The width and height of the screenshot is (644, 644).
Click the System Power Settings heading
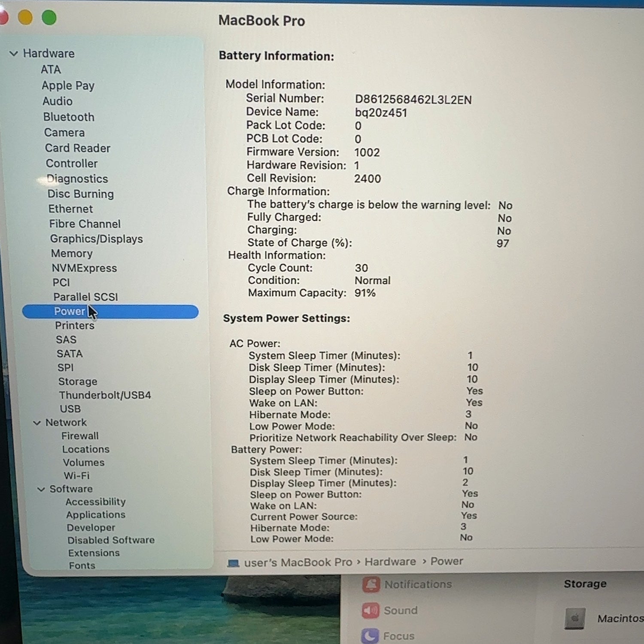point(286,318)
